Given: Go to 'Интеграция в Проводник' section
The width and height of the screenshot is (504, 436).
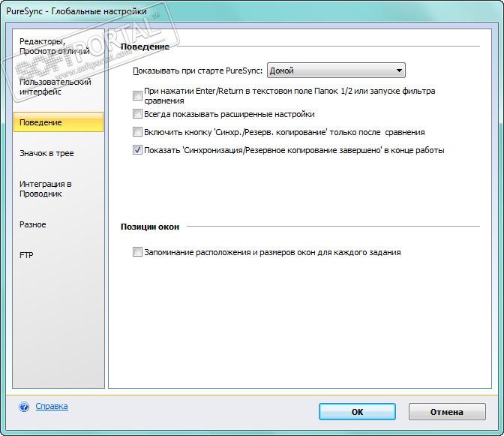Looking at the screenshot, I should point(45,189).
